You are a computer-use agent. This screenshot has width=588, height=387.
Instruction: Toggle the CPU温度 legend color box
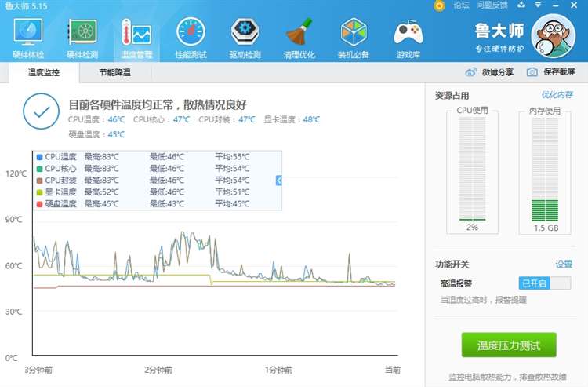pos(39,157)
